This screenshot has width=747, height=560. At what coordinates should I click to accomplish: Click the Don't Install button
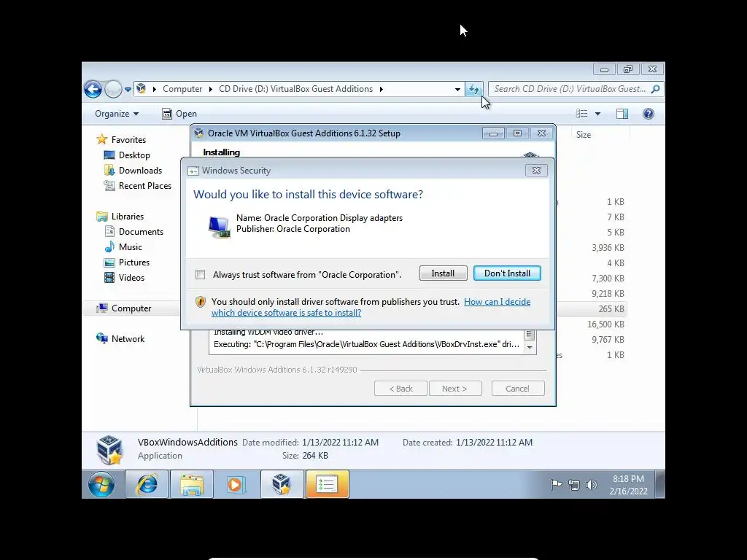pos(507,273)
